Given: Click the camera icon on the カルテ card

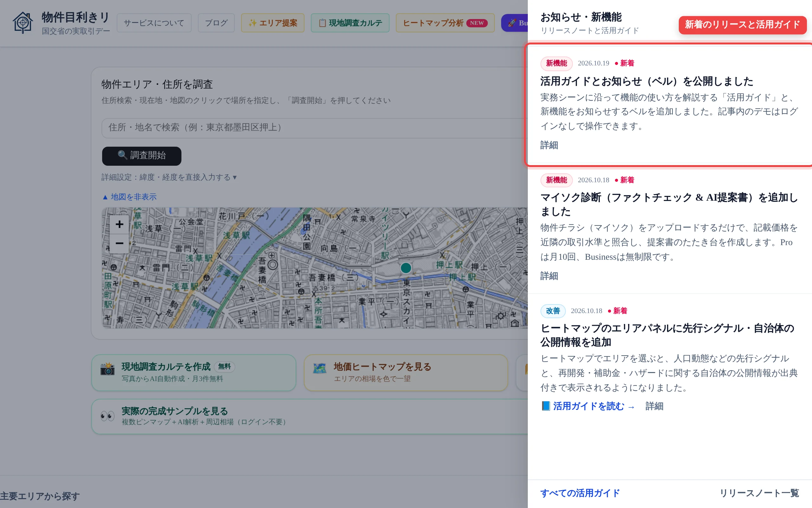Looking at the screenshot, I should click(108, 369).
